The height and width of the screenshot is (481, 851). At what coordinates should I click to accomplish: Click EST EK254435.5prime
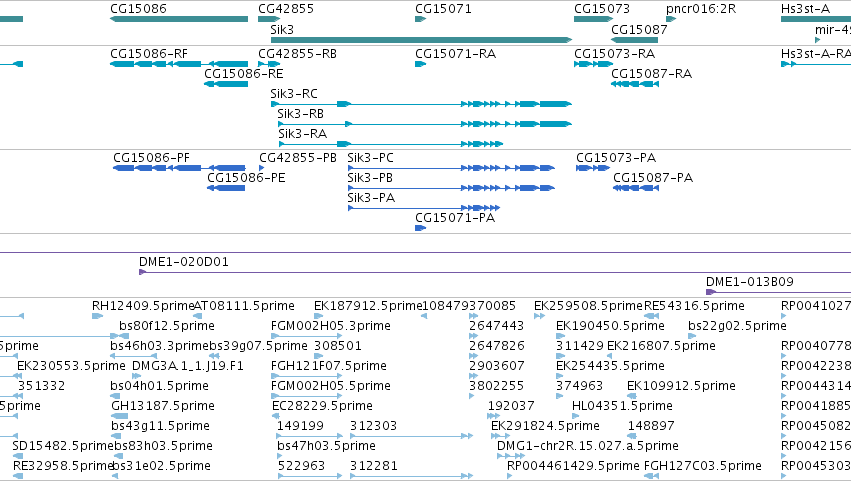(610, 366)
